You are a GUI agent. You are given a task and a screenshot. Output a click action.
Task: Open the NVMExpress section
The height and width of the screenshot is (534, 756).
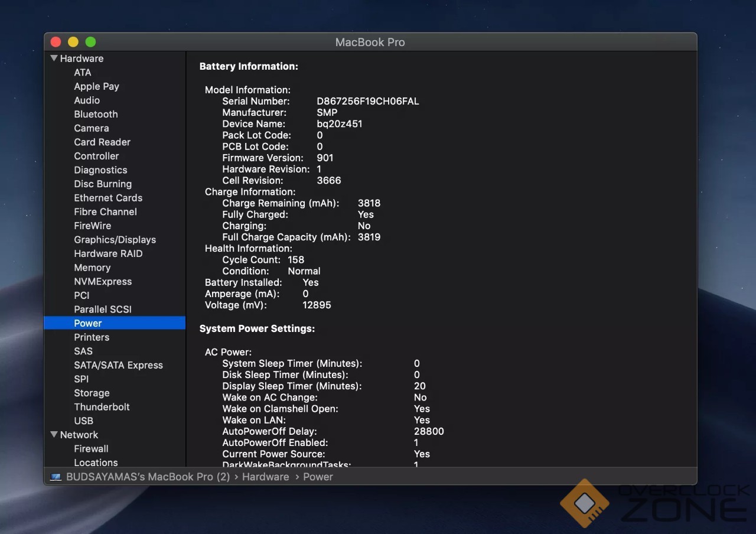(x=103, y=282)
